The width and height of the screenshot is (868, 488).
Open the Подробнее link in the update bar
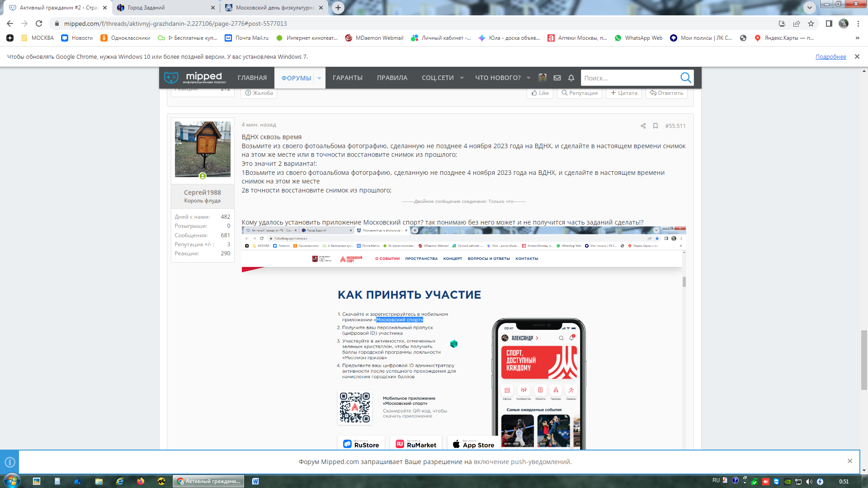[830, 56]
